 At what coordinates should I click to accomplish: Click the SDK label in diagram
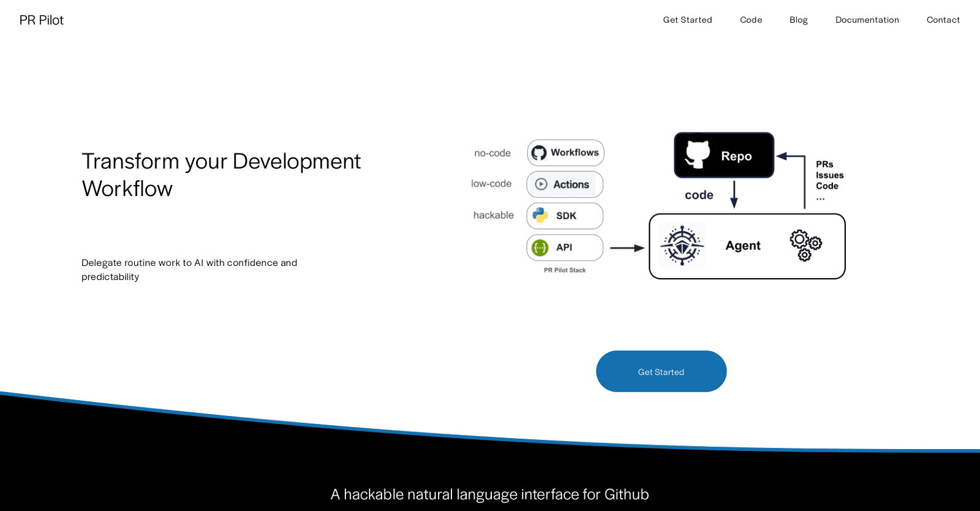[566, 216]
